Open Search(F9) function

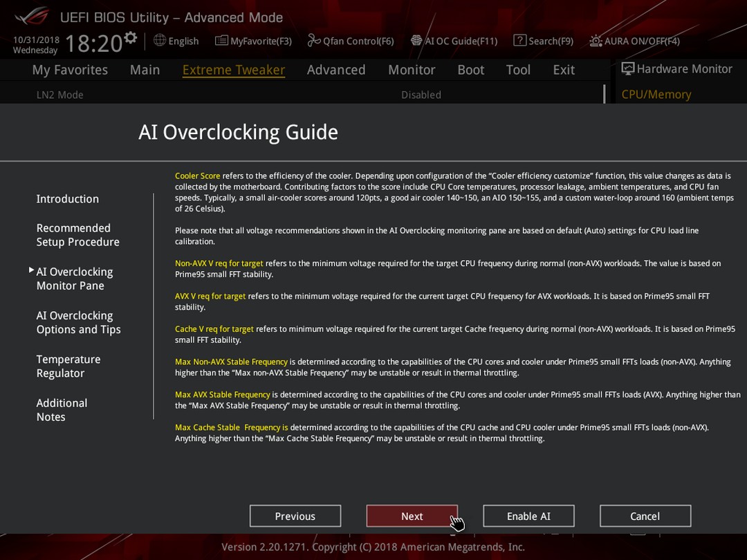551,41
